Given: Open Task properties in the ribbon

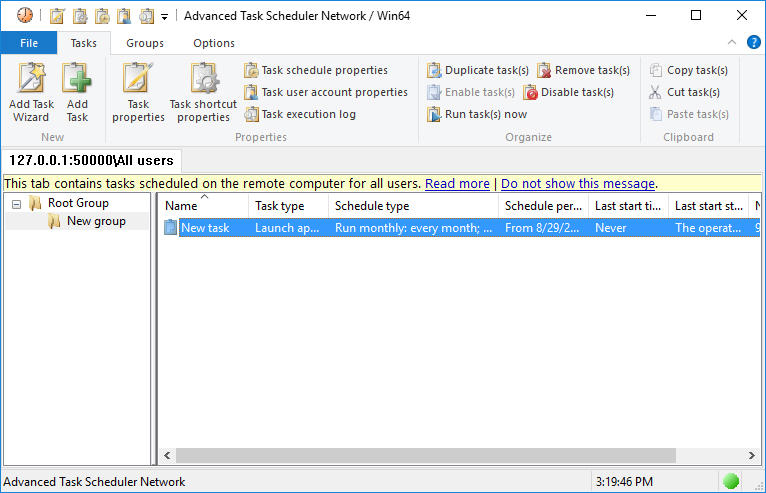Looking at the screenshot, I should [138, 92].
